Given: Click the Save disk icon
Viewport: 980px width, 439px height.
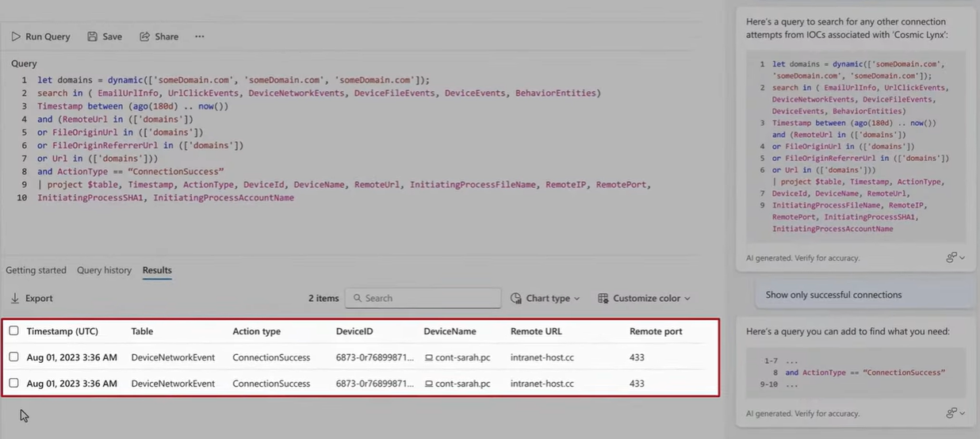Looking at the screenshot, I should pyautogui.click(x=93, y=36).
